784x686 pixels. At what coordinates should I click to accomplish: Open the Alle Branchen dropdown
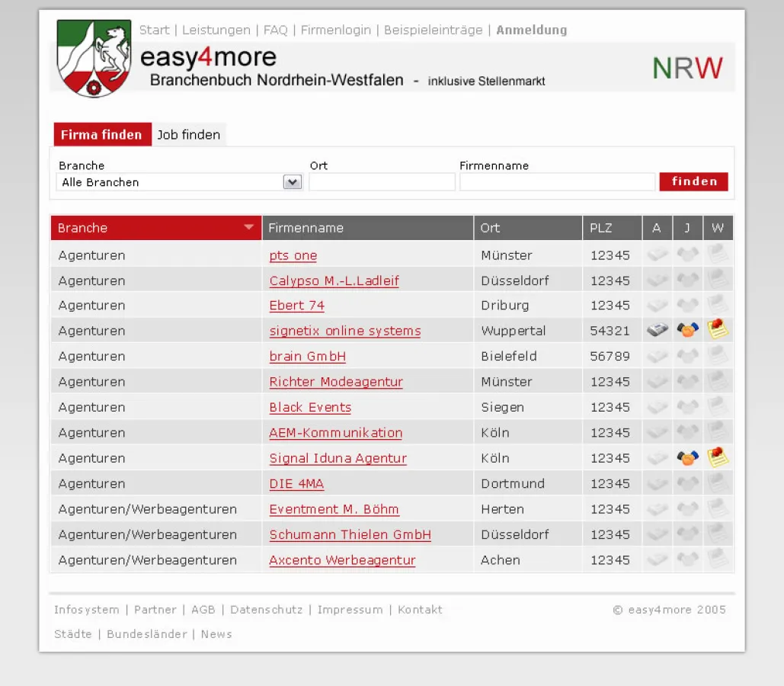click(292, 182)
